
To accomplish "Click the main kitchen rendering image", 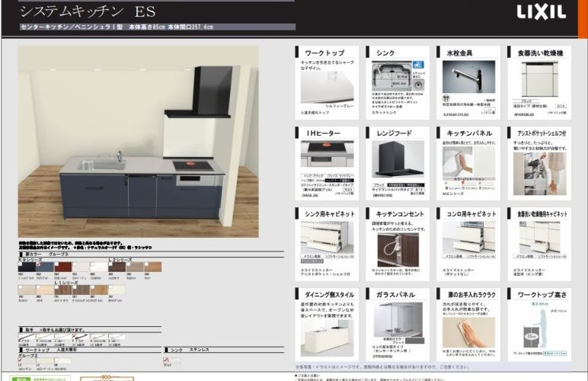I will click(139, 141).
